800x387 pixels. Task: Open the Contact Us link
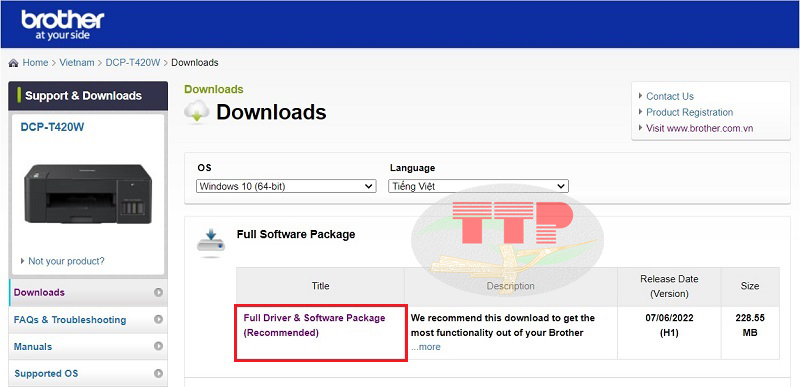[670, 96]
